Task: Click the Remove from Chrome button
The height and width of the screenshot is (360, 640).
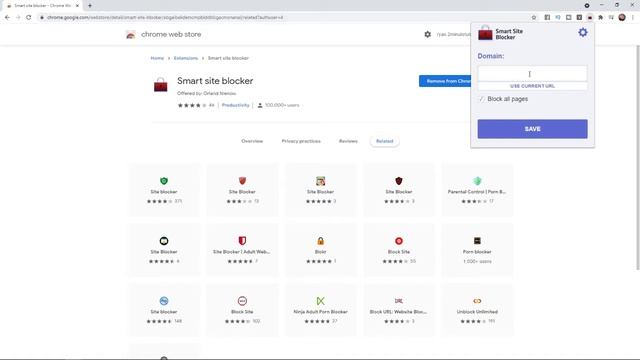Action: [445, 81]
